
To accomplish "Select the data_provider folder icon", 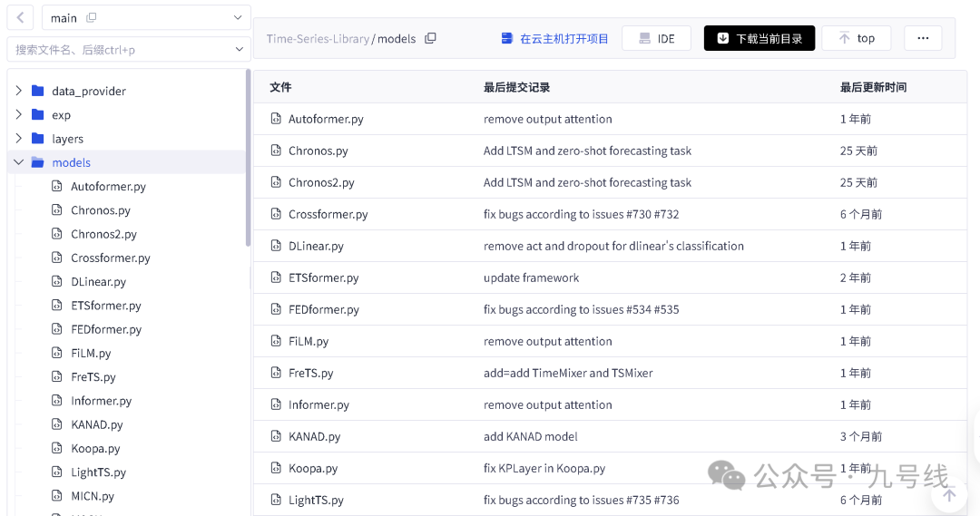I will click(x=37, y=91).
